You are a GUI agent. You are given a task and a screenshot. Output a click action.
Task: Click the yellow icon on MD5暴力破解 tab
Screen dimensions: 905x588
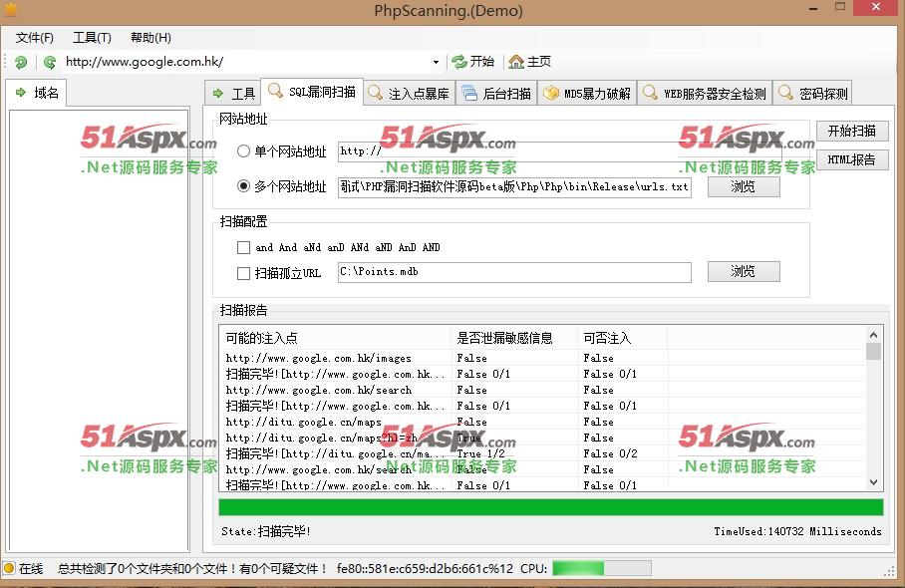point(551,93)
